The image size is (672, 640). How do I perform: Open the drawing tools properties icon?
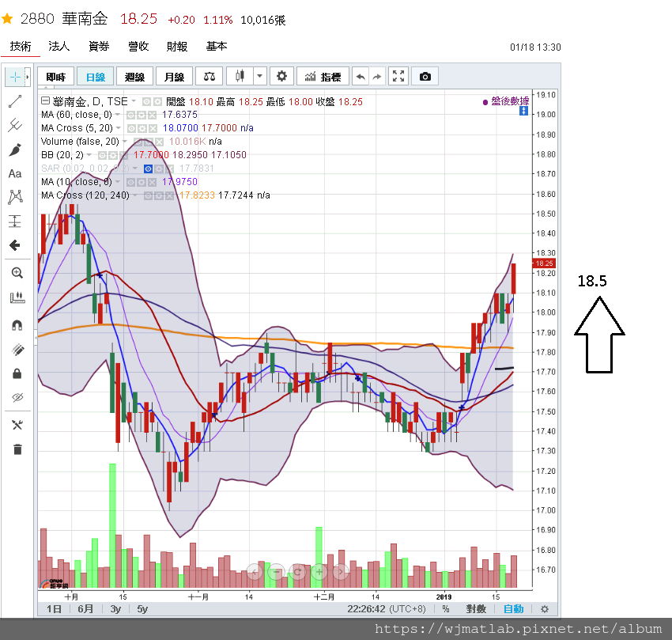[x=17, y=425]
